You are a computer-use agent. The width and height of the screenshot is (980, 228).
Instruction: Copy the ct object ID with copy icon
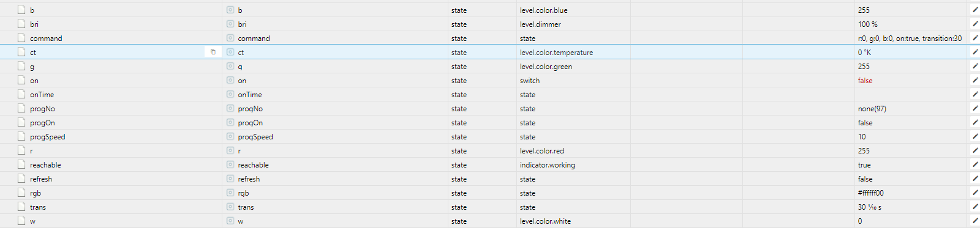[x=213, y=52]
